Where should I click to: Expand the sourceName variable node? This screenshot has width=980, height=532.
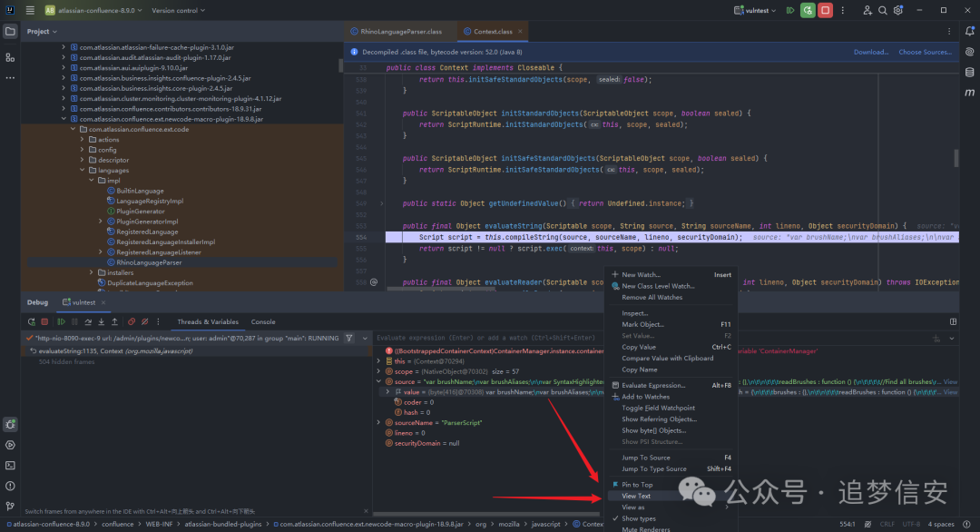[378, 422]
